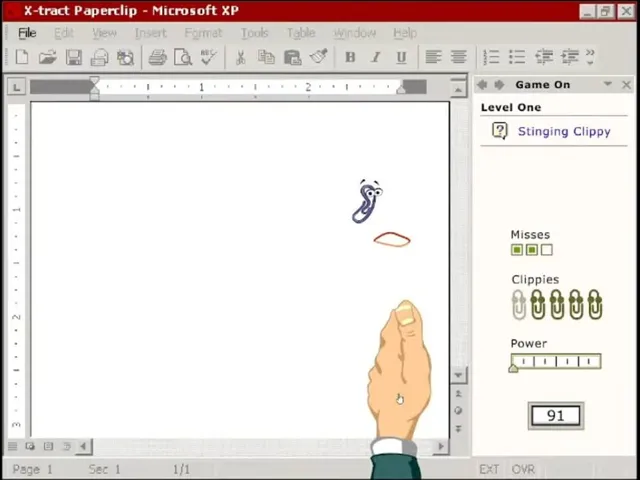Click the greyed-out first Clippies paperclip

(x=519, y=305)
